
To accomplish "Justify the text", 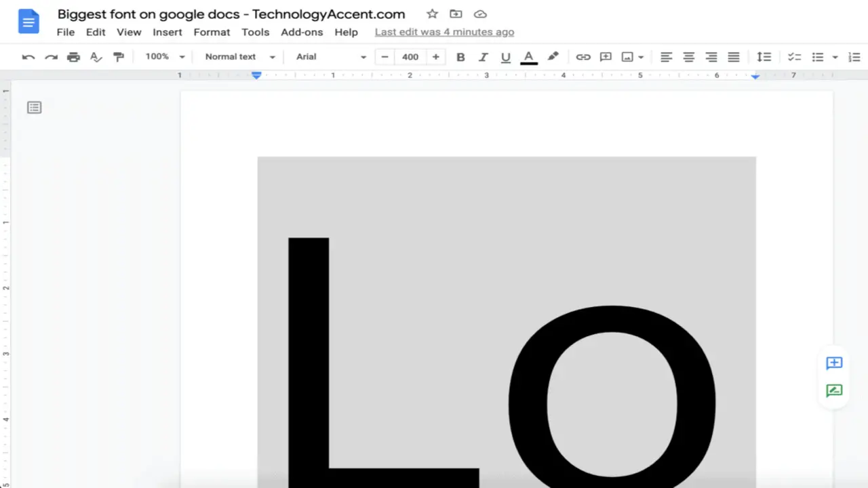I will pyautogui.click(x=734, y=57).
